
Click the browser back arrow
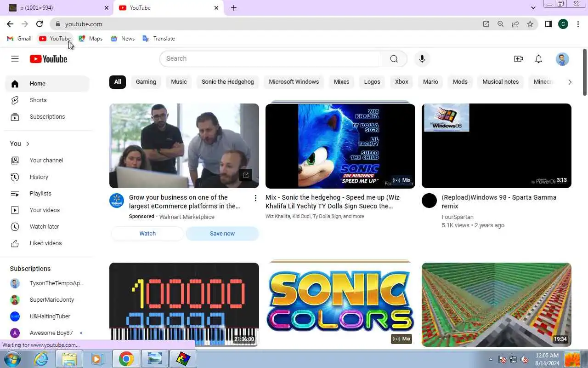point(10,24)
